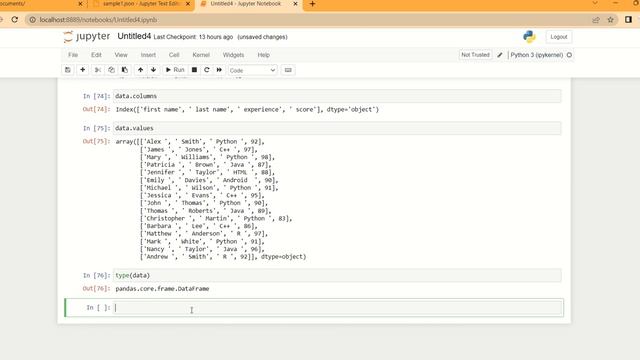The height and width of the screenshot is (360, 640).
Task: Click the browser address bar URL
Action: coord(98,20)
